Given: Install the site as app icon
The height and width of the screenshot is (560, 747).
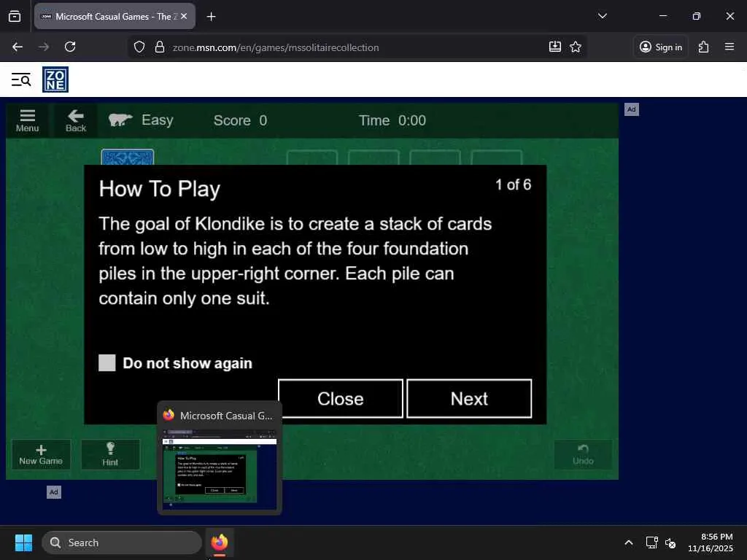Looking at the screenshot, I should pyautogui.click(x=555, y=47).
